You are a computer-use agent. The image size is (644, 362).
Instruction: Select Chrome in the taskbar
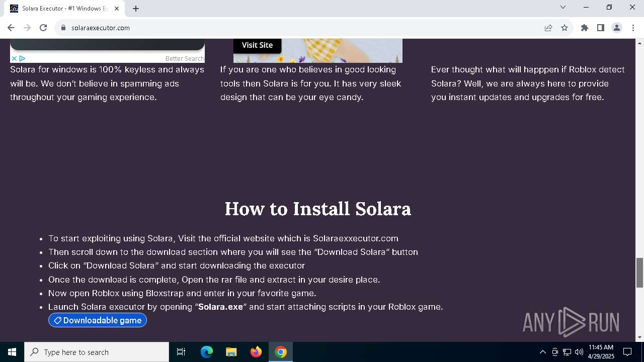click(281, 352)
